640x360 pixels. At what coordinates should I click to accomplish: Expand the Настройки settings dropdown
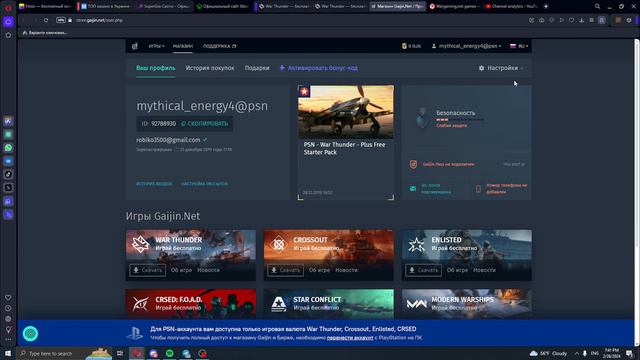point(501,68)
